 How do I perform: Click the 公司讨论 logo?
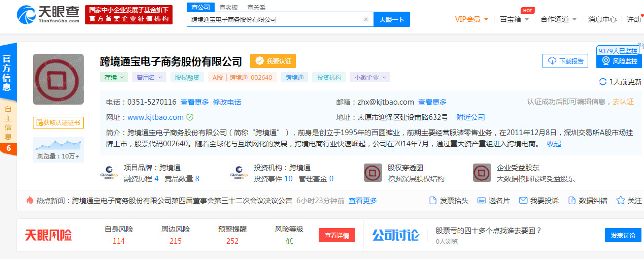click(396, 235)
